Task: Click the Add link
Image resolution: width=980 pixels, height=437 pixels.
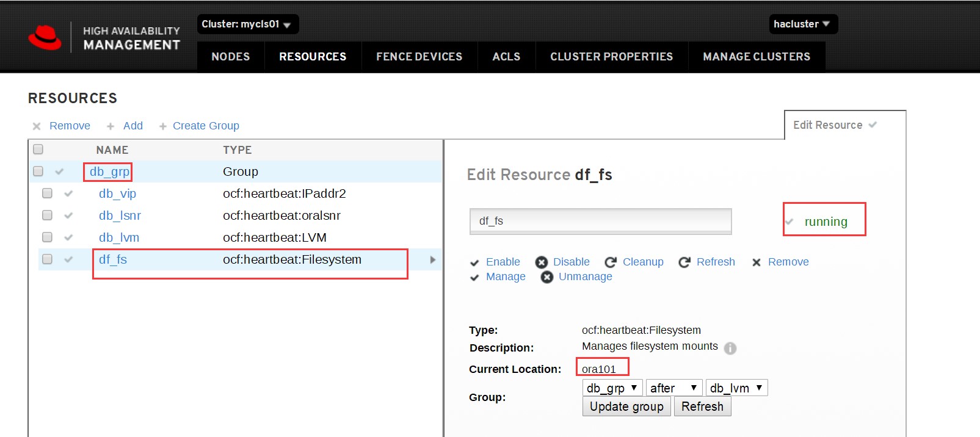Action: pyautogui.click(x=133, y=126)
